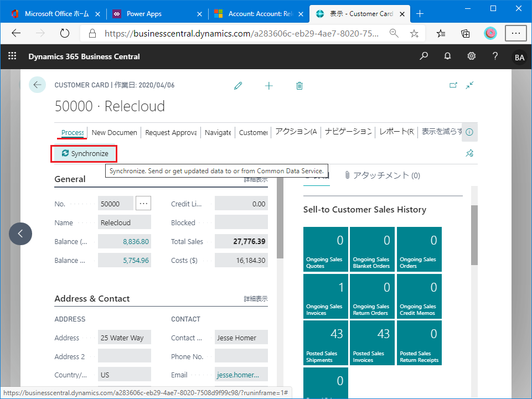
Task: Open the Posted Sales Return Receipts tile
Action: [x=419, y=343]
